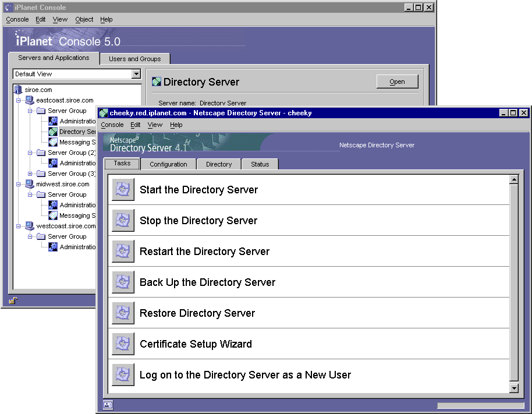Open the Edit menu in iPlanet Console
Image resolution: width=532 pixels, height=414 pixels.
(x=40, y=19)
